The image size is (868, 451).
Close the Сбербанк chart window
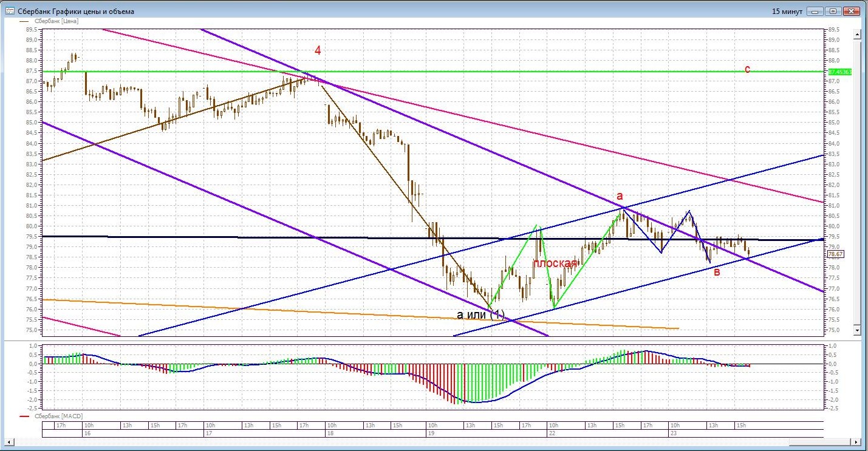coord(851,11)
